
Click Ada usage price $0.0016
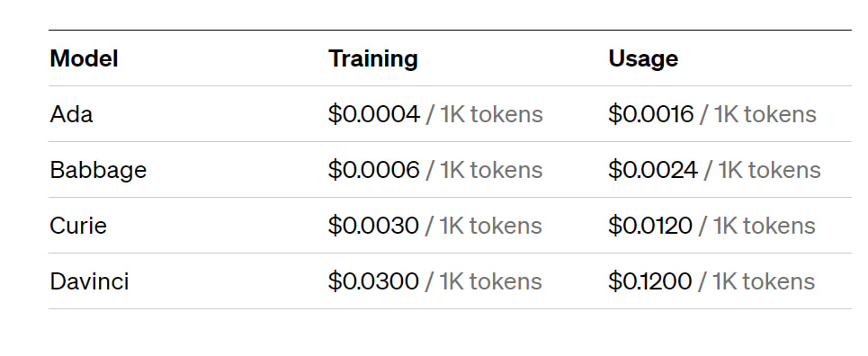click(651, 114)
